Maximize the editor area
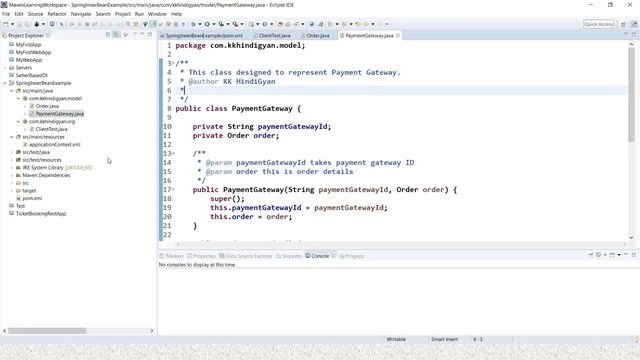 634,34
